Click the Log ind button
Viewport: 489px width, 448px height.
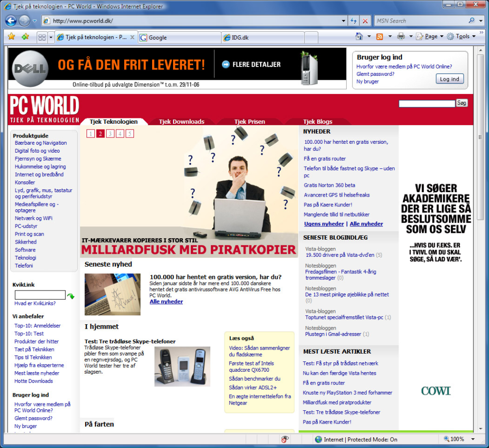pos(449,79)
